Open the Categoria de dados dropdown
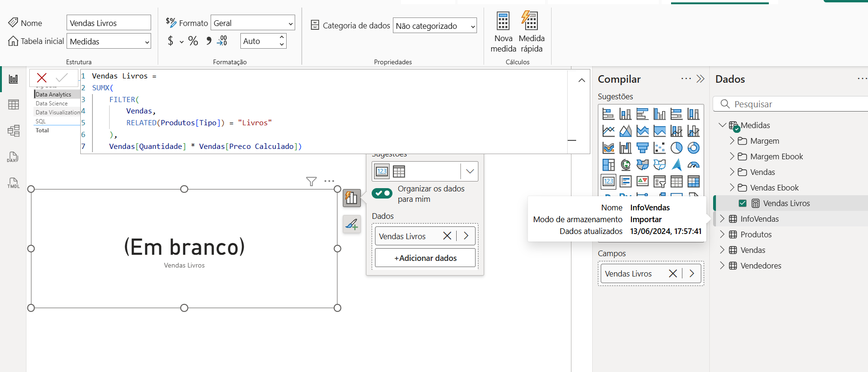The width and height of the screenshot is (868, 372). (435, 26)
